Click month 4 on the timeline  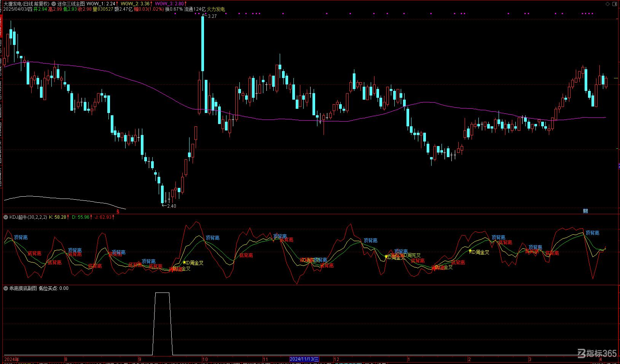tap(601, 359)
